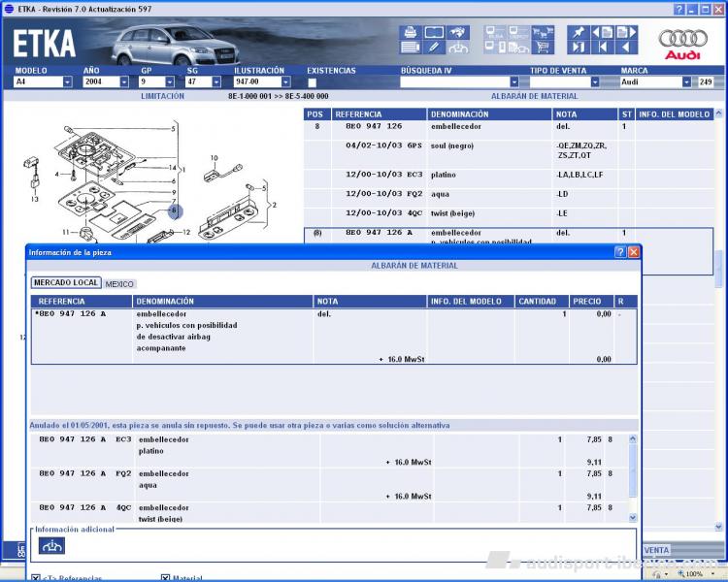Click the greyed second monitor icon in the toolbar

point(518,32)
